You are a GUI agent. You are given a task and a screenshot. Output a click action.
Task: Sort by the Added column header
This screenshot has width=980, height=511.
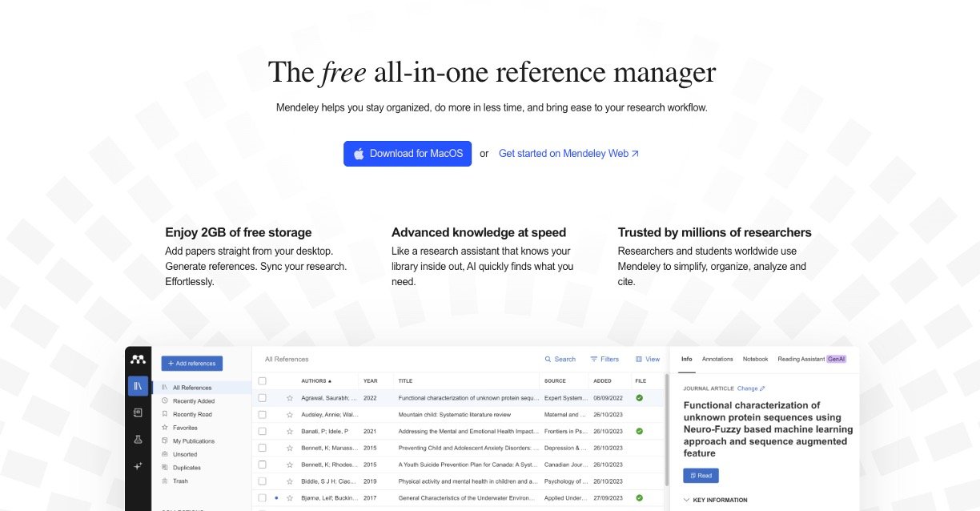tap(602, 381)
